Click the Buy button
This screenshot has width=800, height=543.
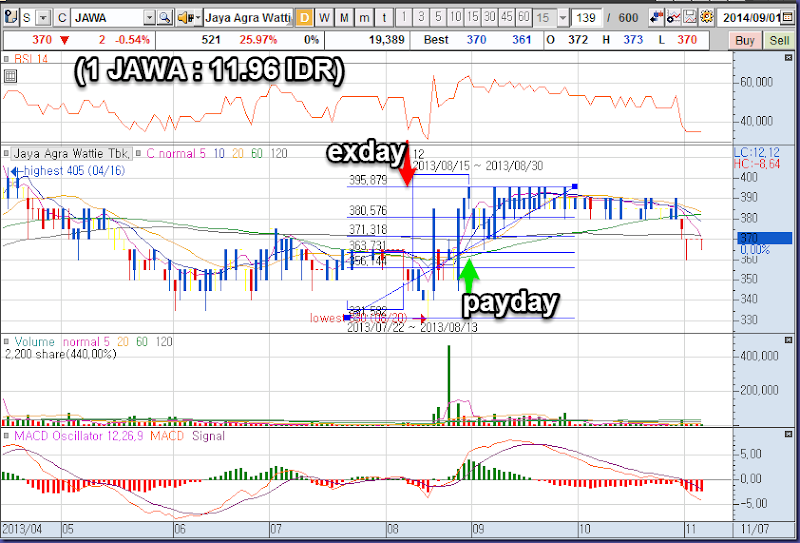pos(744,40)
